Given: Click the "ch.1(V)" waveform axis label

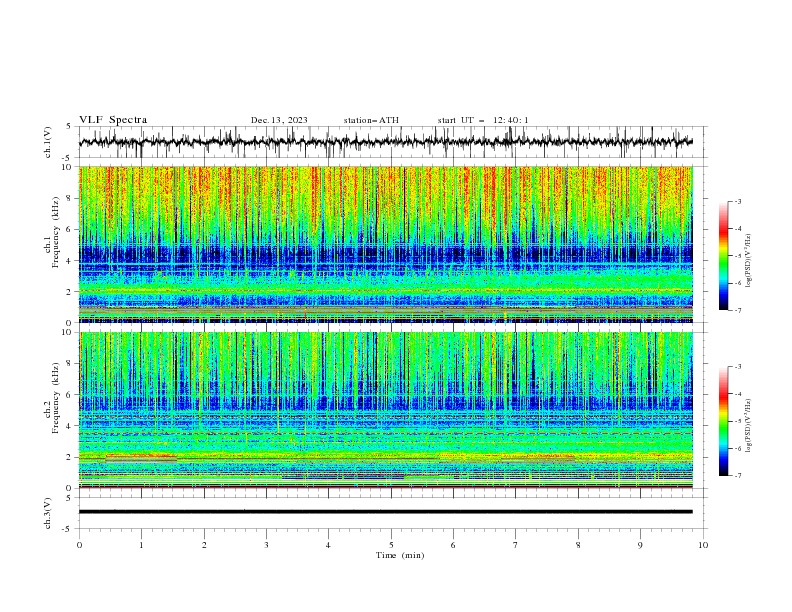Looking at the screenshot, I should [48, 142].
